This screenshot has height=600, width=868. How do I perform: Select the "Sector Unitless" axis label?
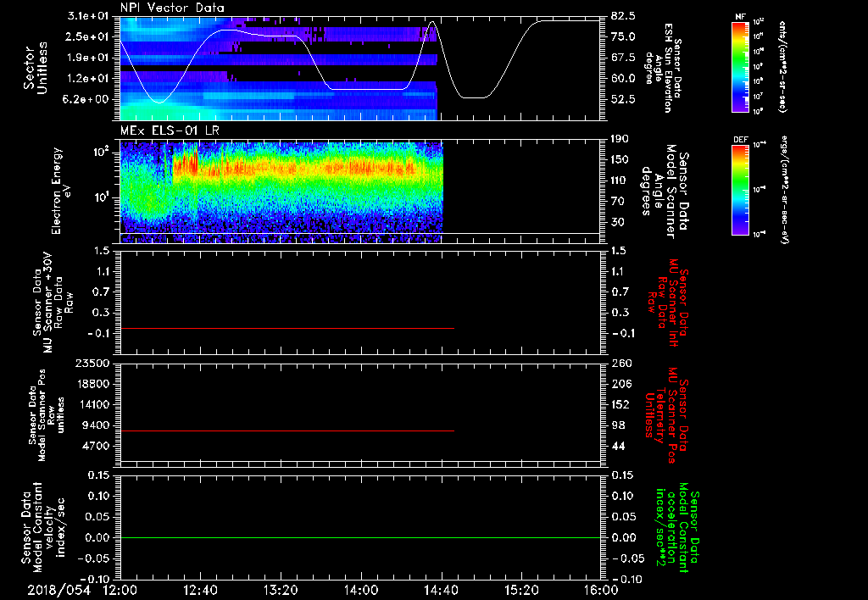(x=35, y=68)
